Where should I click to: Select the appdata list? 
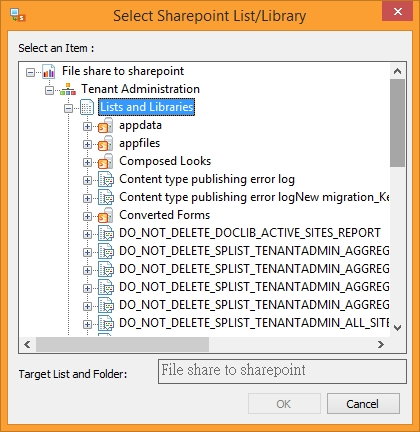tap(140, 125)
